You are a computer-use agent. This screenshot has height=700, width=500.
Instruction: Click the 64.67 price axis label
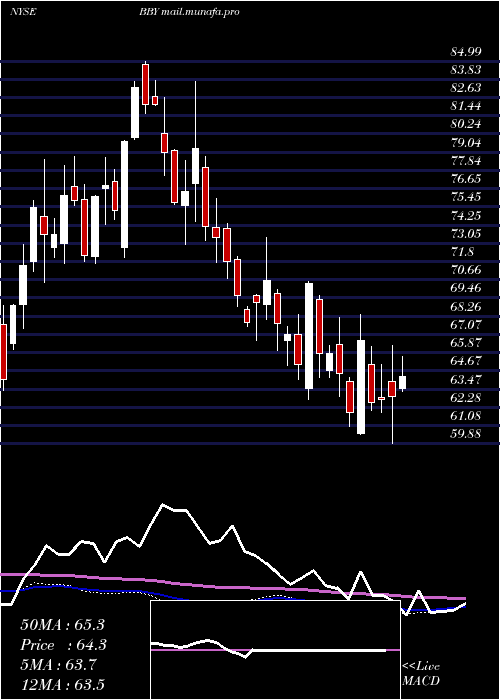[x=466, y=361]
